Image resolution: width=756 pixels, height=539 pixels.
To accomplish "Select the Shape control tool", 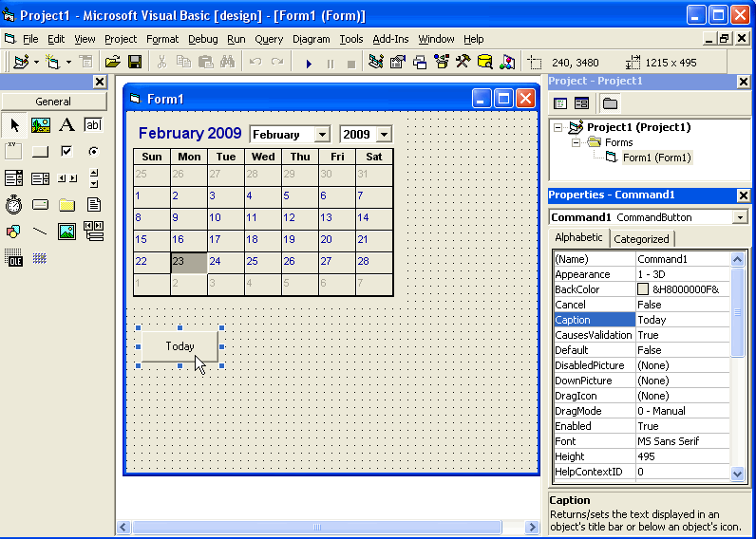I will click(14, 232).
